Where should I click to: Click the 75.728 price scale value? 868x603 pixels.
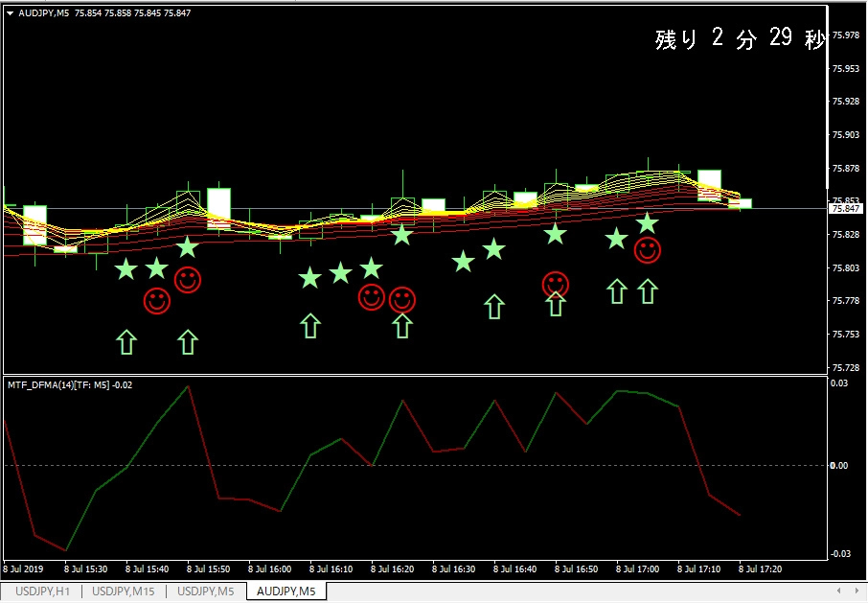coord(845,368)
